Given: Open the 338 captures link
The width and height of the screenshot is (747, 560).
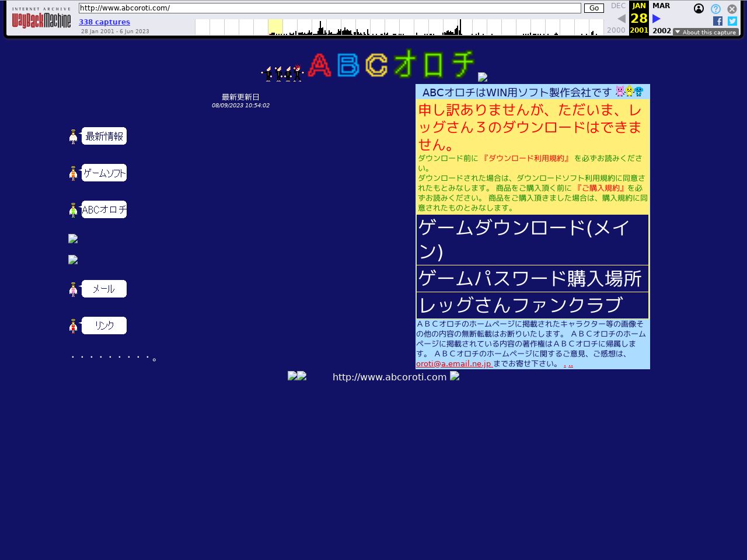Looking at the screenshot, I should [104, 22].
